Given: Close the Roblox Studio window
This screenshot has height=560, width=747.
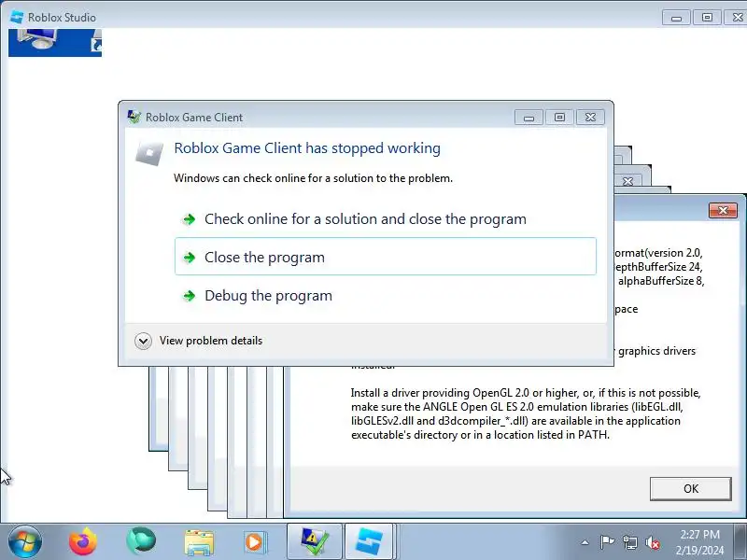Looking at the screenshot, I should point(737,18).
